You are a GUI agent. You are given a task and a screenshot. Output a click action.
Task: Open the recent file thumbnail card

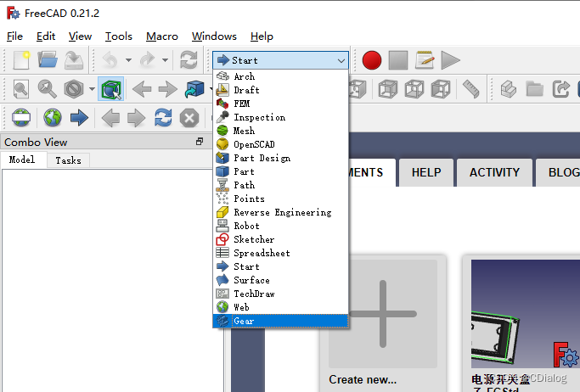(521, 323)
